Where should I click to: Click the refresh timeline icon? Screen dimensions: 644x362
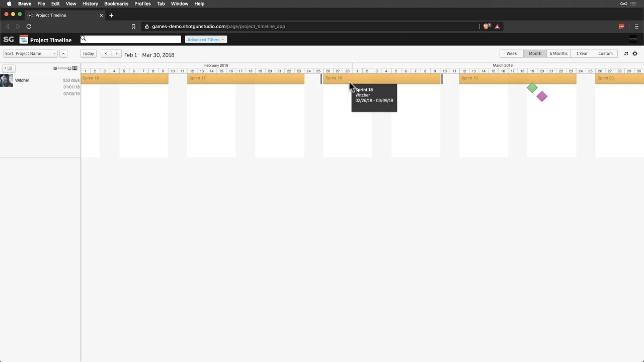(626, 54)
